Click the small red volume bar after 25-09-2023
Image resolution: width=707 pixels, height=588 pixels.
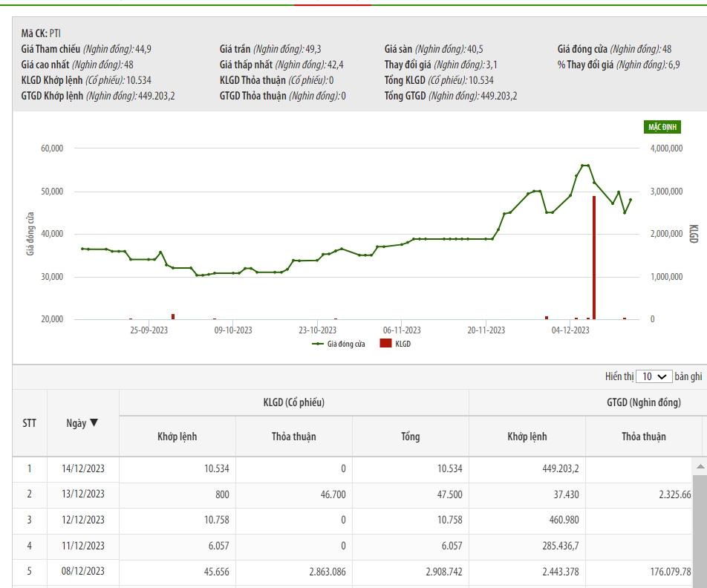pyautogui.click(x=173, y=316)
